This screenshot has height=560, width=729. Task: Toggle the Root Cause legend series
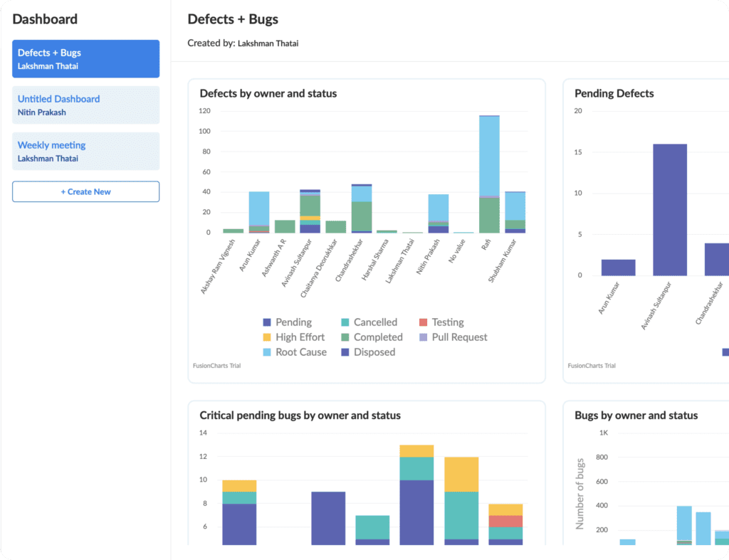[x=295, y=352]
